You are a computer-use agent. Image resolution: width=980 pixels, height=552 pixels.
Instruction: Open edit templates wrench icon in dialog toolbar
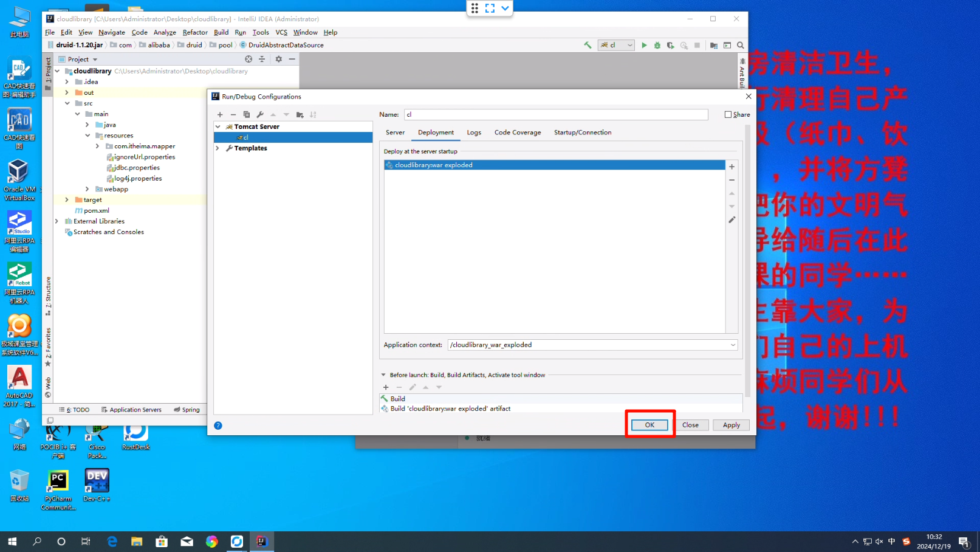260,114
